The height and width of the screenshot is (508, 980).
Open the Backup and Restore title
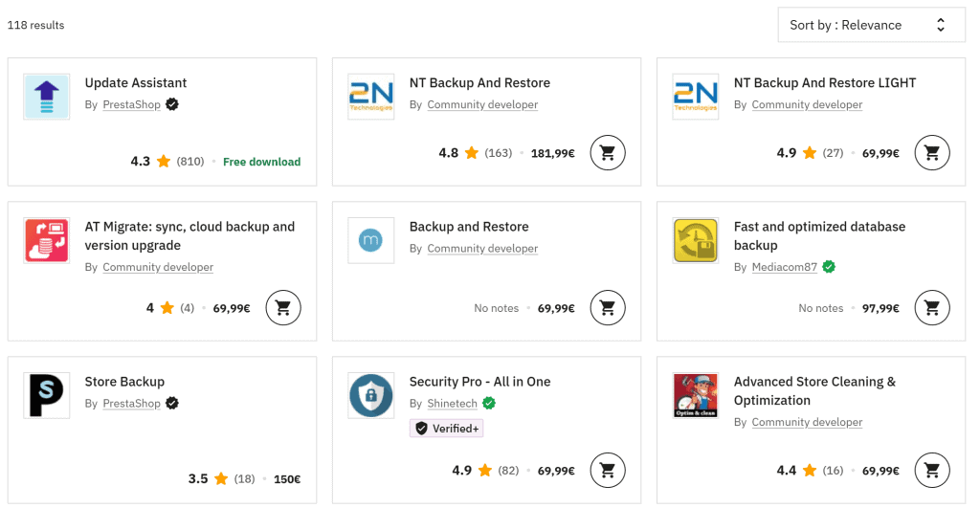click(469, 226)
